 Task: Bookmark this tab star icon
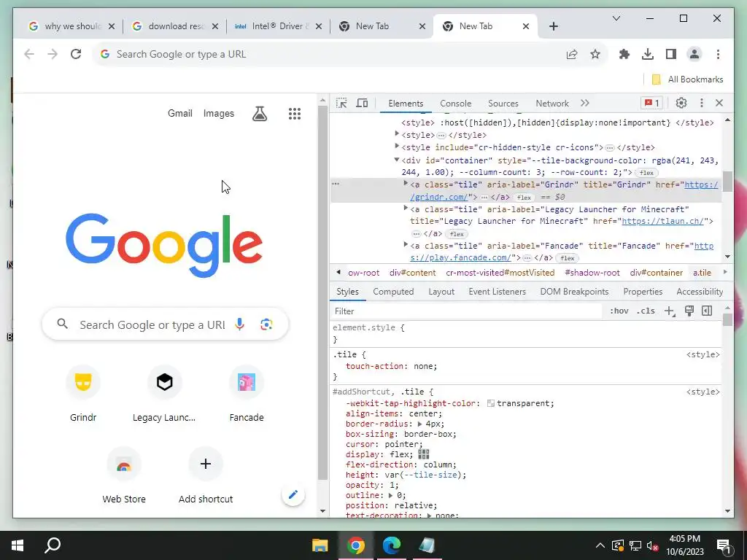[x=595, y=54]
